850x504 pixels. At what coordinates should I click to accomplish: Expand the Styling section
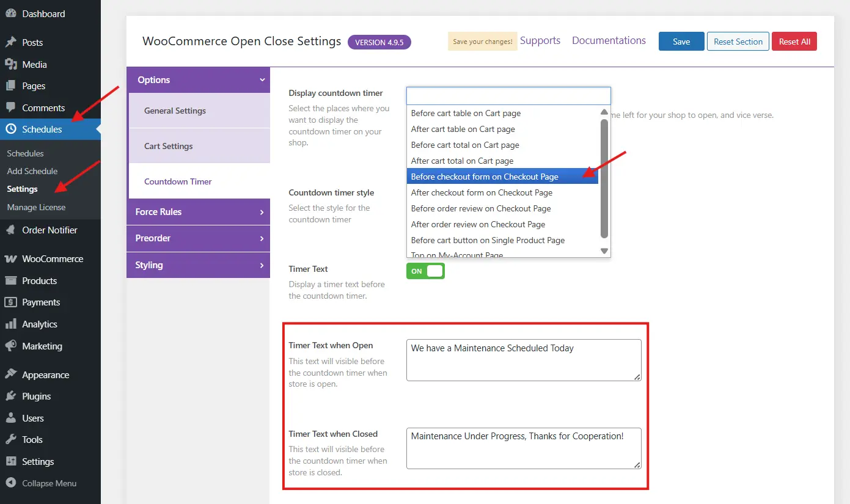pos(198,265)
